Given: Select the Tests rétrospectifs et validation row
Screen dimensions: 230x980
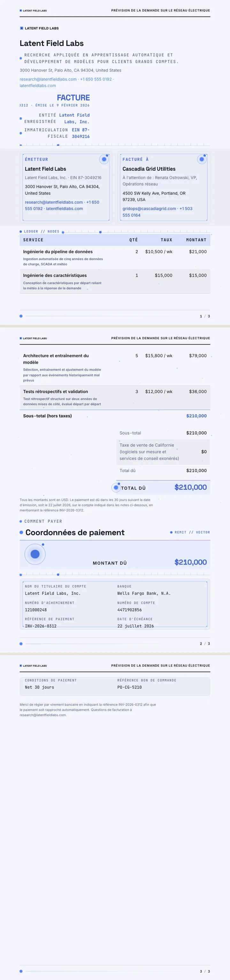Looking at the screenshot, I should 115,398.
